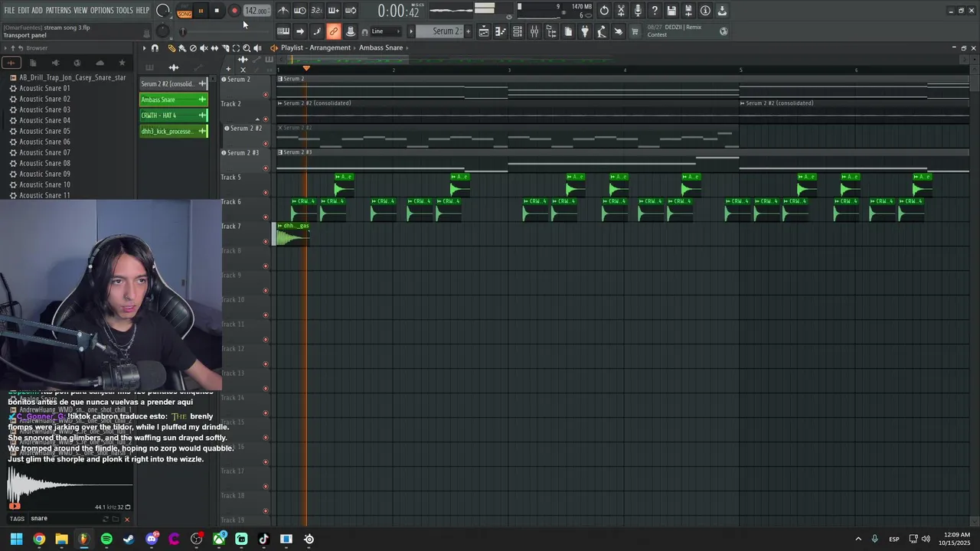The width and height of the screenshot is (980, 551).
Task: Open the Playlist window icon
Action: point(484,31)
